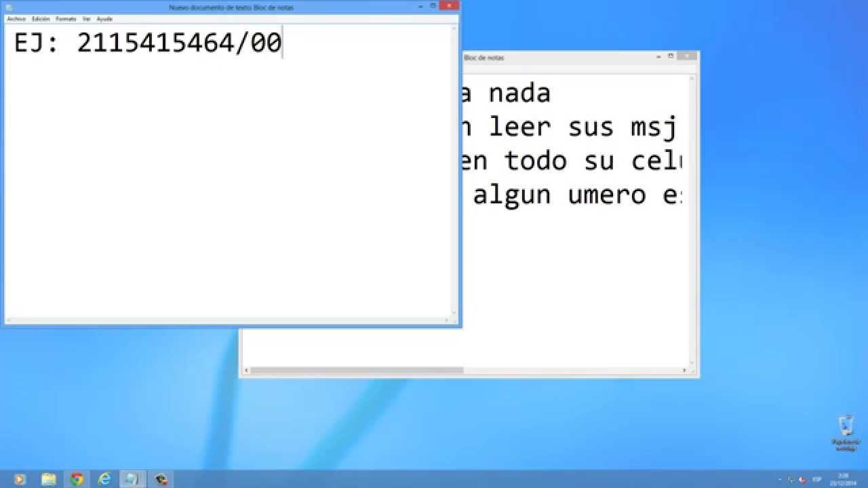This screenshot has width=868, height=488.
Task: Close the back Bloc de notas window
Action: pyautogui.click(x=686, y=56)
